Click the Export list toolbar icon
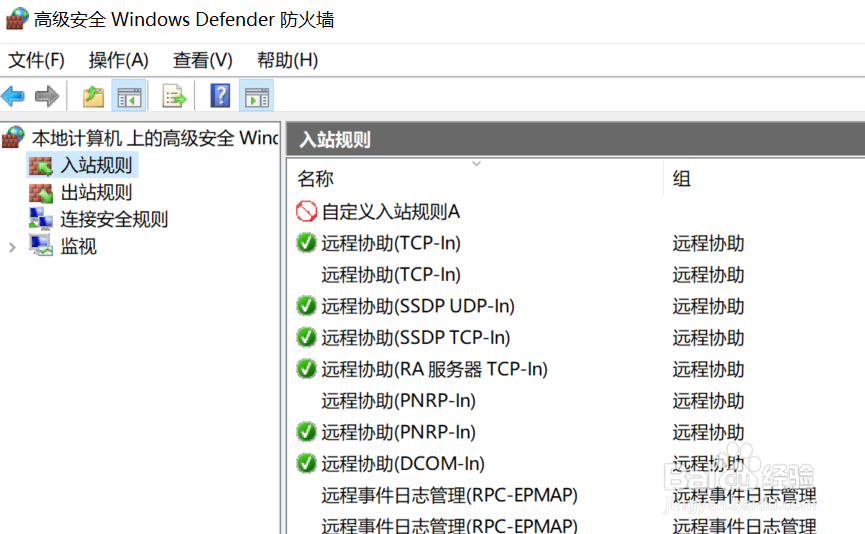Screen dimensions: 865x534 pos(174,97)
